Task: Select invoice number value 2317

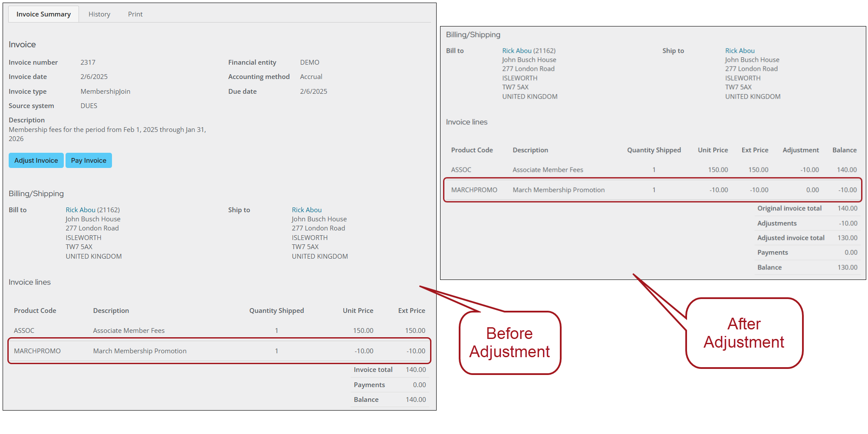Action: (x=88, y=62)
